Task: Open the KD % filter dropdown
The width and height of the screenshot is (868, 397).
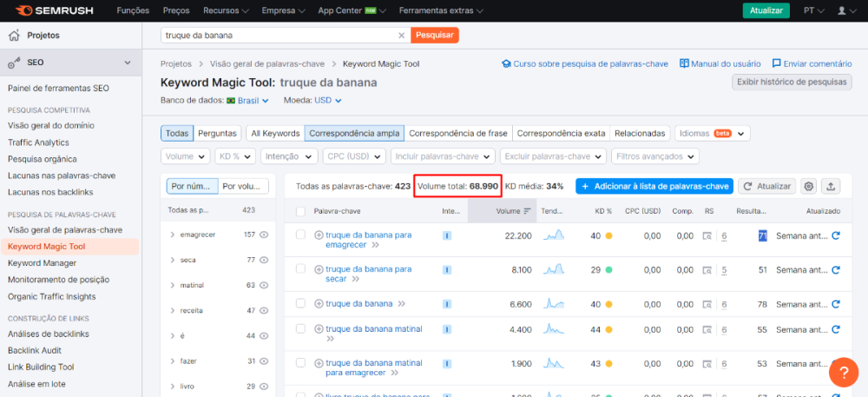Action: click(235, 156)
